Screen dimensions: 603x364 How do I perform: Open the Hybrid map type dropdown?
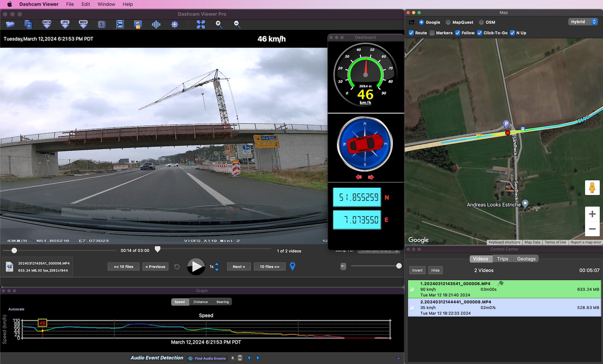pos(583,22)
